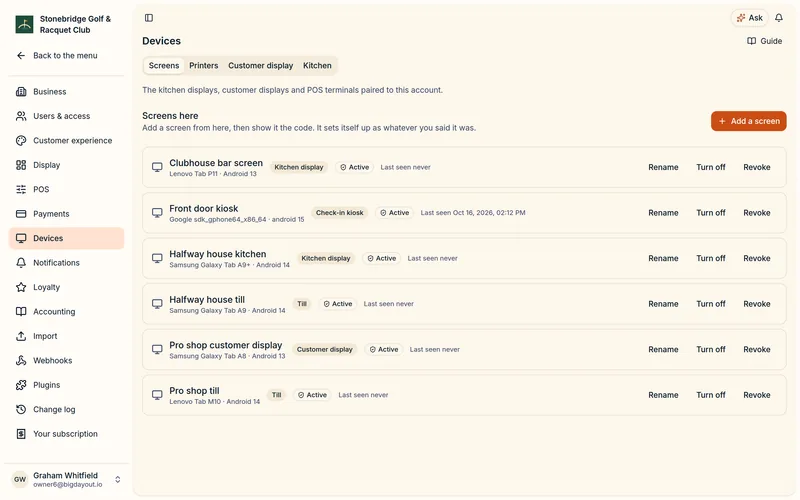Turn off the Halfway house kitchen screen
The height and width of the screenshot is (500, 800).
711,258
